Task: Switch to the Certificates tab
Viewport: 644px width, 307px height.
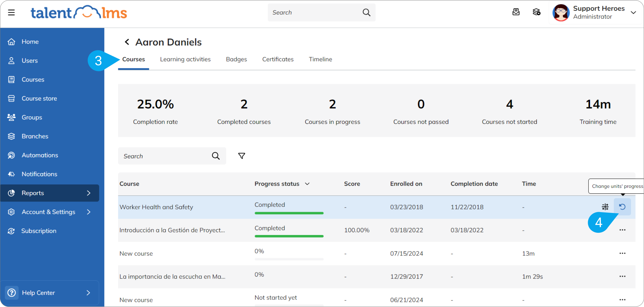Action: tap(278, 59)
